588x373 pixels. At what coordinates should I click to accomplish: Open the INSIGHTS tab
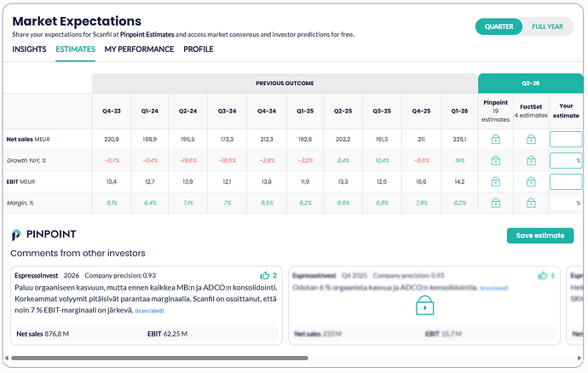pos(29,49)
